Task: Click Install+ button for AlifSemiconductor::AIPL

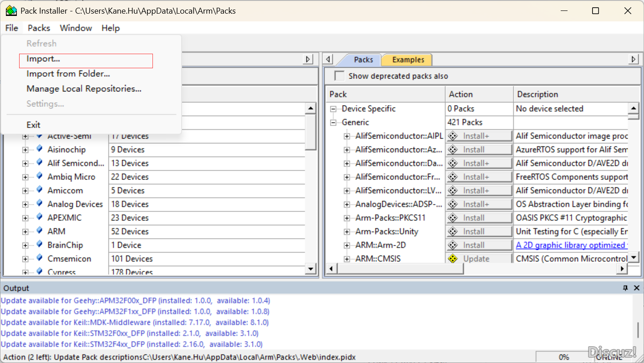Action: pyautogui.click(x=479, y=136)
